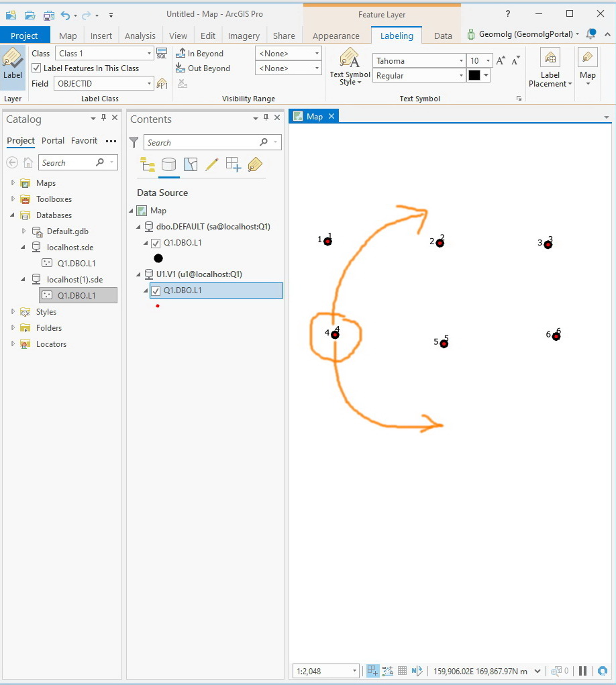Click the Contents filter funnel icon
The width and height of the screenshot is (616, 685).
click(134, 142)
